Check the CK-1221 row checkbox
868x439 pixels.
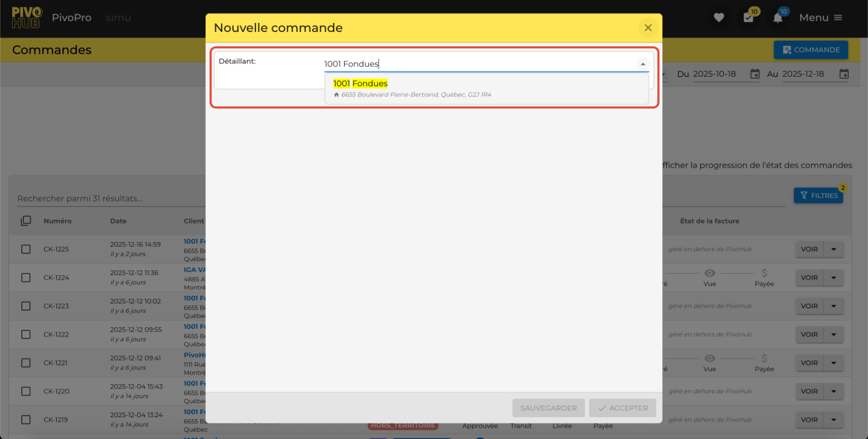click(x=26, y=363)
